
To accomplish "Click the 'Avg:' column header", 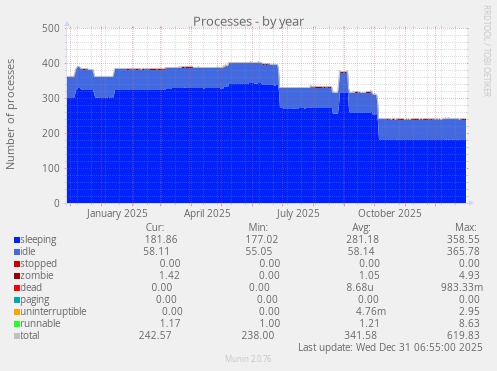I will [x=361, y=227].
